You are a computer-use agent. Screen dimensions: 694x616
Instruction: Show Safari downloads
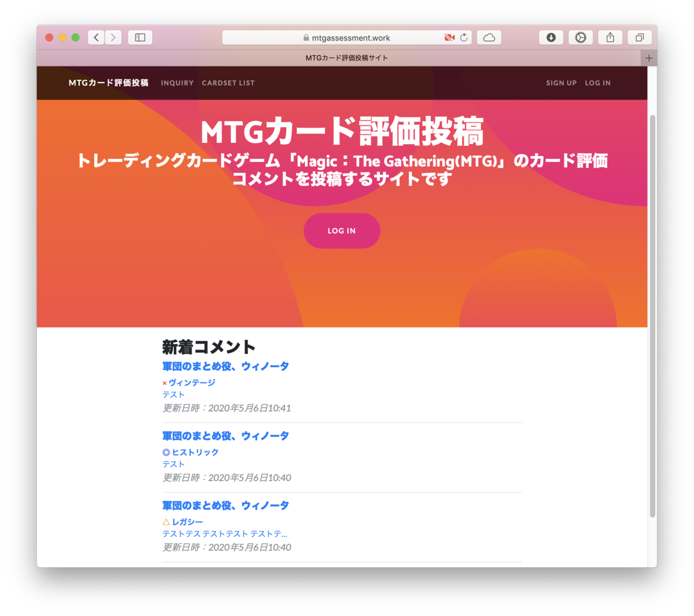coord(551,38)
